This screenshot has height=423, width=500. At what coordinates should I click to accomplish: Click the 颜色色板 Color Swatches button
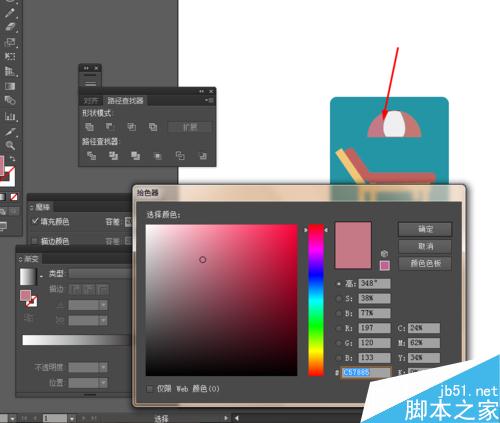coord(425,264)
